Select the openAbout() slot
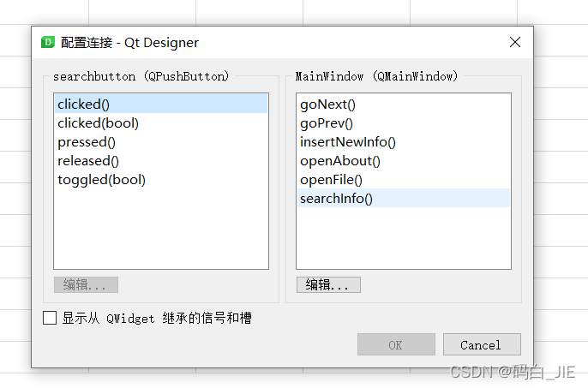 coord(404,161)
